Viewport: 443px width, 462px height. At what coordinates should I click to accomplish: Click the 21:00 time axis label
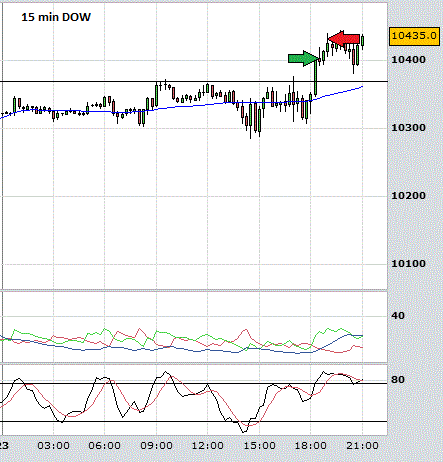click(x=362, y=446)
